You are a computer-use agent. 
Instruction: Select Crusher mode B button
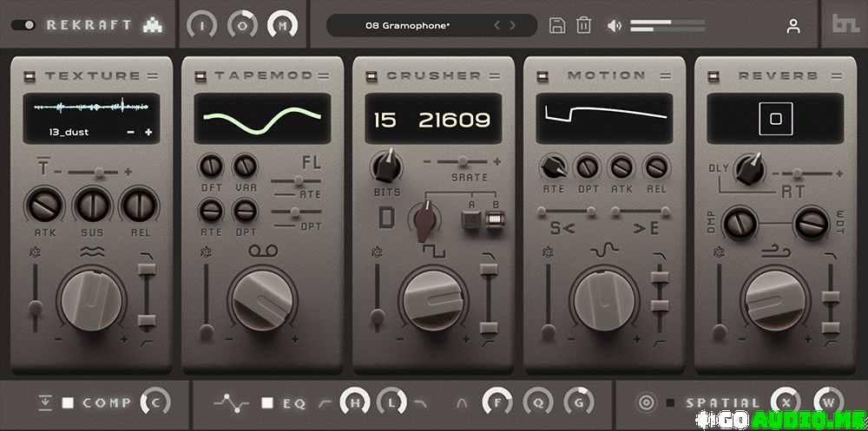[496, 221]
